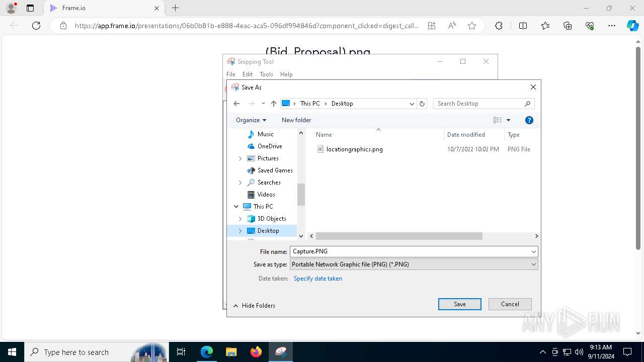This screenshot has width=644, height=362.
Task: Select Pictures folder in tree
Action: [268, 158]
